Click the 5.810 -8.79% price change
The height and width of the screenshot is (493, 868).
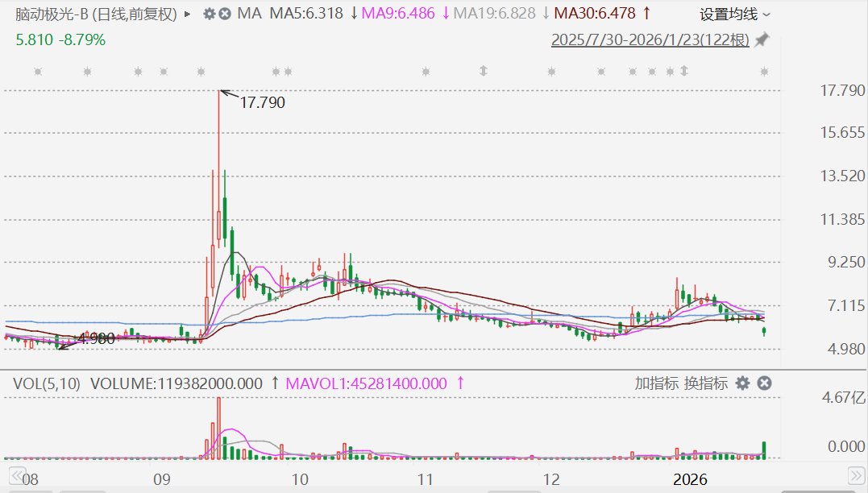tap(60, 39)
